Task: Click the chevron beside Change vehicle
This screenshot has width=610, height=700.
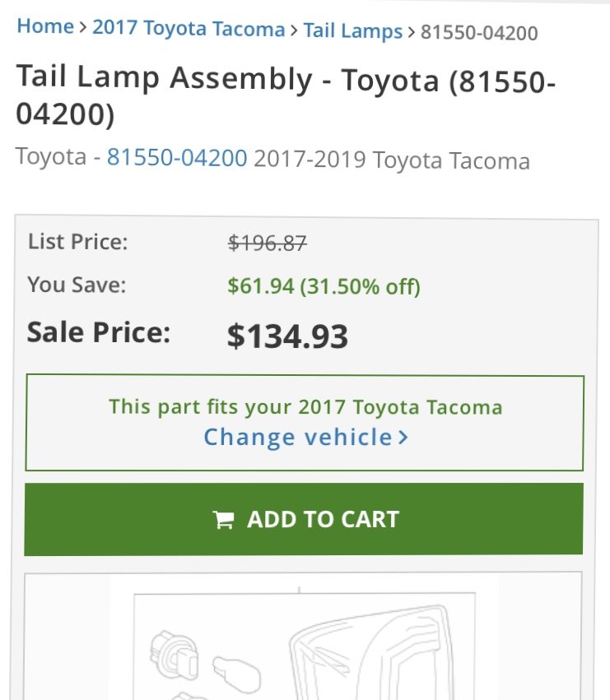Action: tap(403, 437)
